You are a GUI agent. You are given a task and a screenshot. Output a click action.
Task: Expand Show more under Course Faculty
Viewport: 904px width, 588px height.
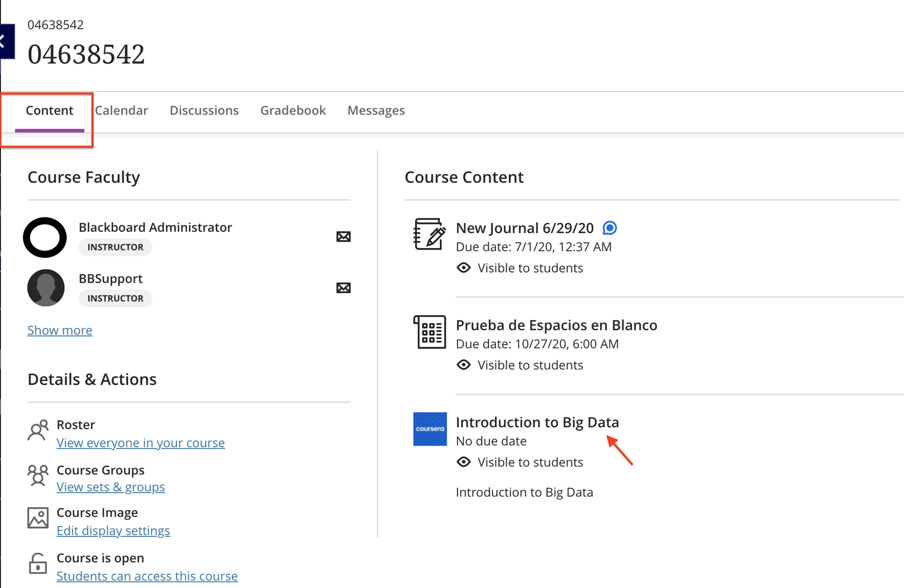pyautogui.click(x=59, y=330)
